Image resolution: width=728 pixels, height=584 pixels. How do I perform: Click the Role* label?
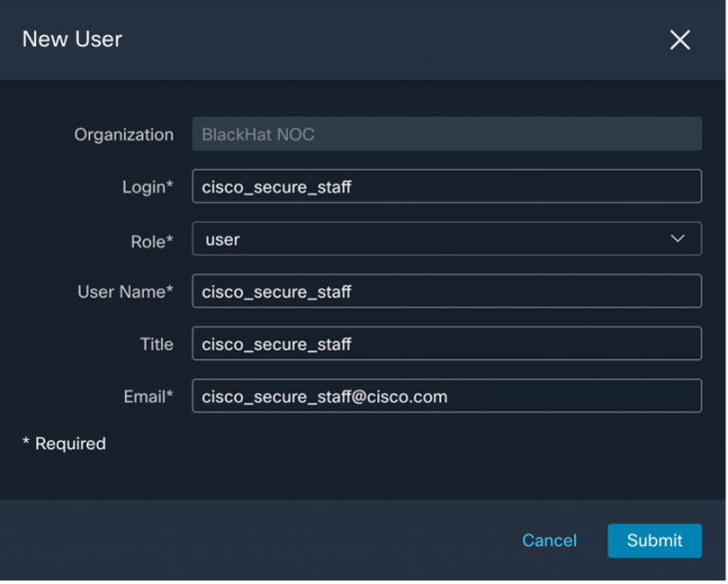(152, 242)
